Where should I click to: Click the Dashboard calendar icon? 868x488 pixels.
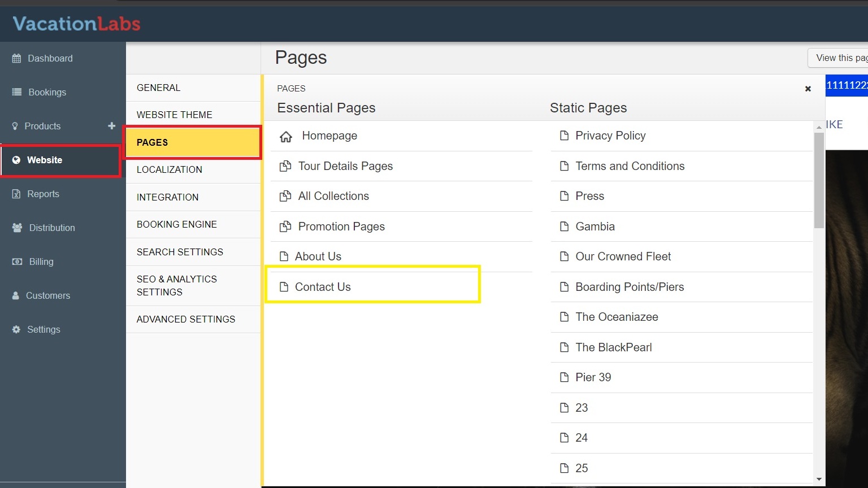click(16, 58)
